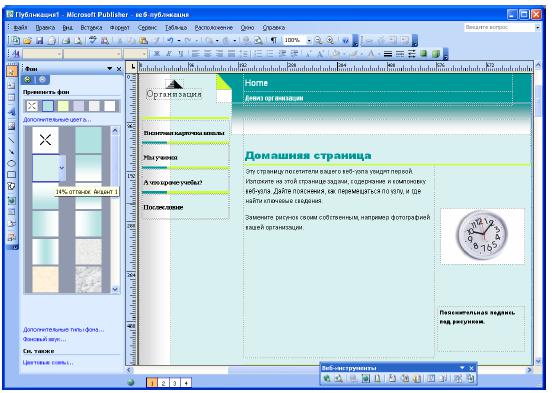The height and width of the screenshot is (393, 552).
Task: Open the Правка menu
Action: point(45,27)
